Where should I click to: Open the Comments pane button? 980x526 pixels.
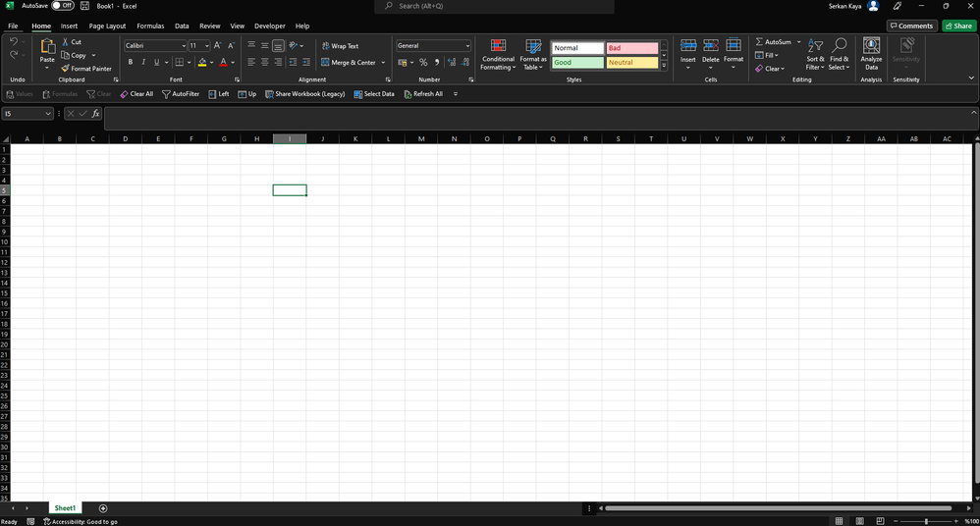pyautogui.click(x=912, y=26)
